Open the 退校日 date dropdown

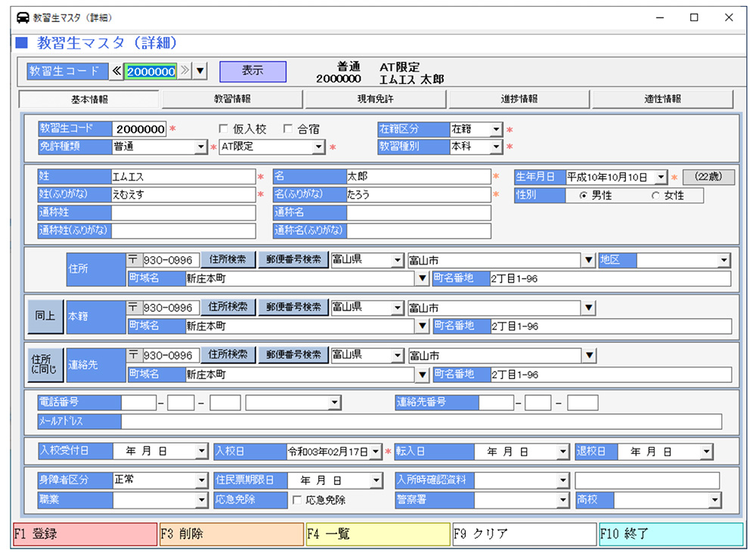point(707,452)
